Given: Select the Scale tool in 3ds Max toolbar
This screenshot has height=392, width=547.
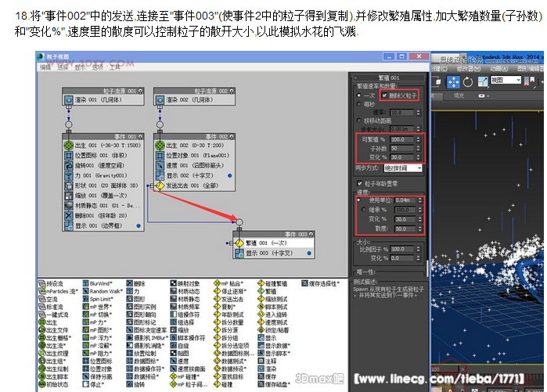Looking at the screenshot, I should coord(483,82).
